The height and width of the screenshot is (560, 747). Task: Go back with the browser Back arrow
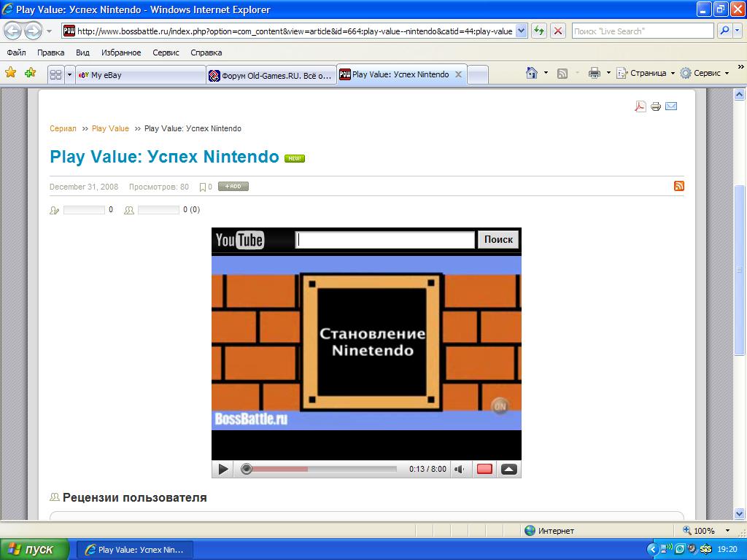coord(13,31)
